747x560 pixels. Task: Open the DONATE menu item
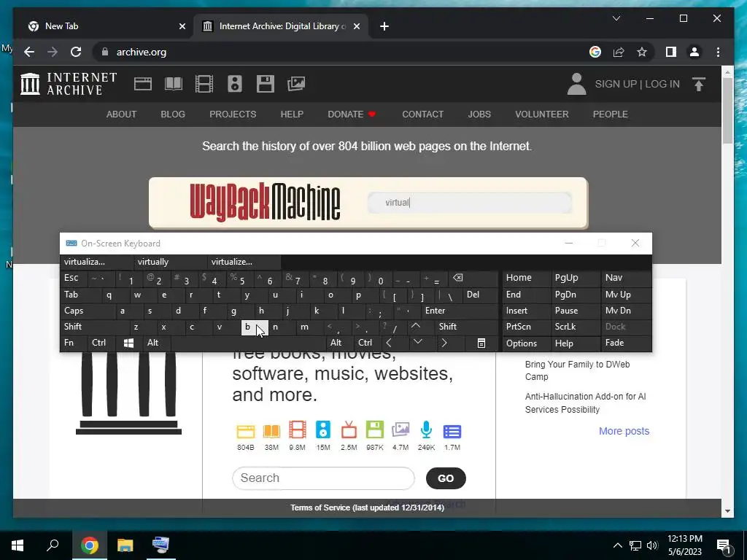tap(352, 114)
